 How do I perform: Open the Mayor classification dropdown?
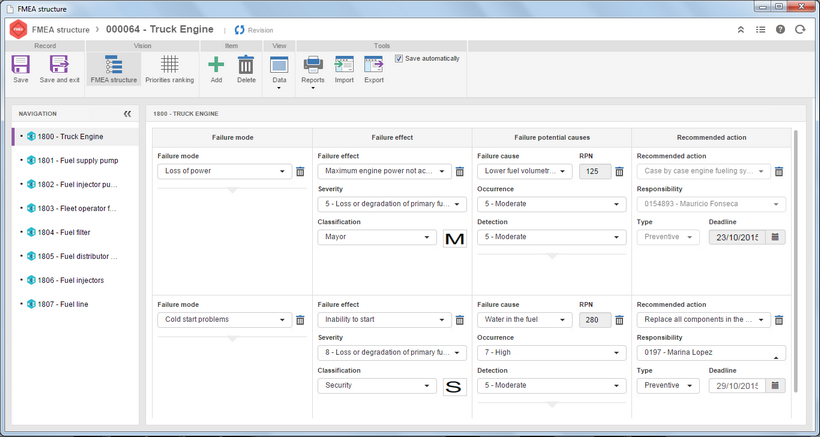coord(377,237)
